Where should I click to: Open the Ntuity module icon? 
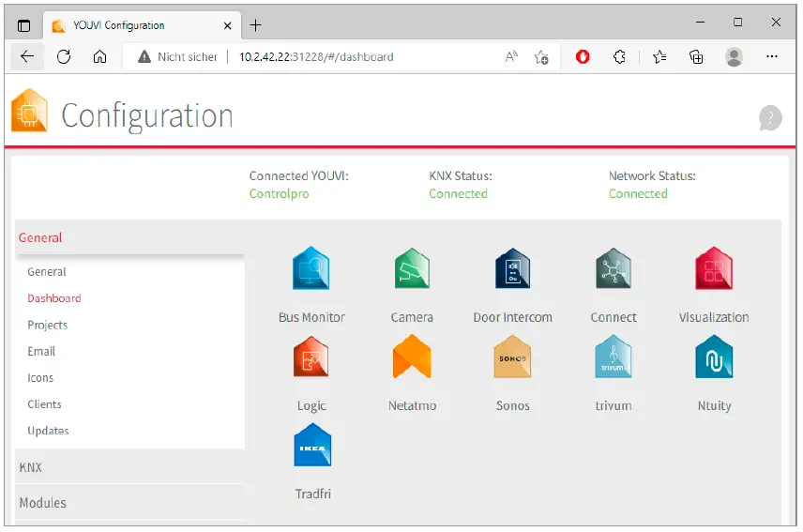[714, 357]
